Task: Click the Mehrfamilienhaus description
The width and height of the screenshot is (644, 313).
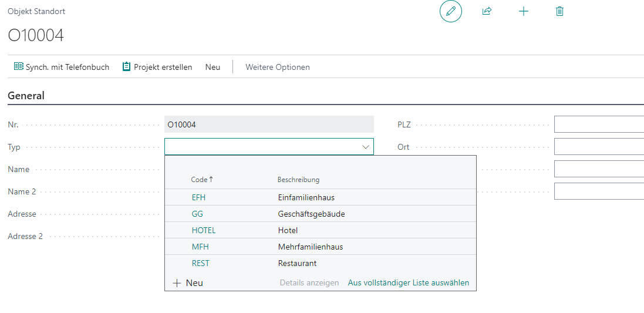Action: pos(311,247)
